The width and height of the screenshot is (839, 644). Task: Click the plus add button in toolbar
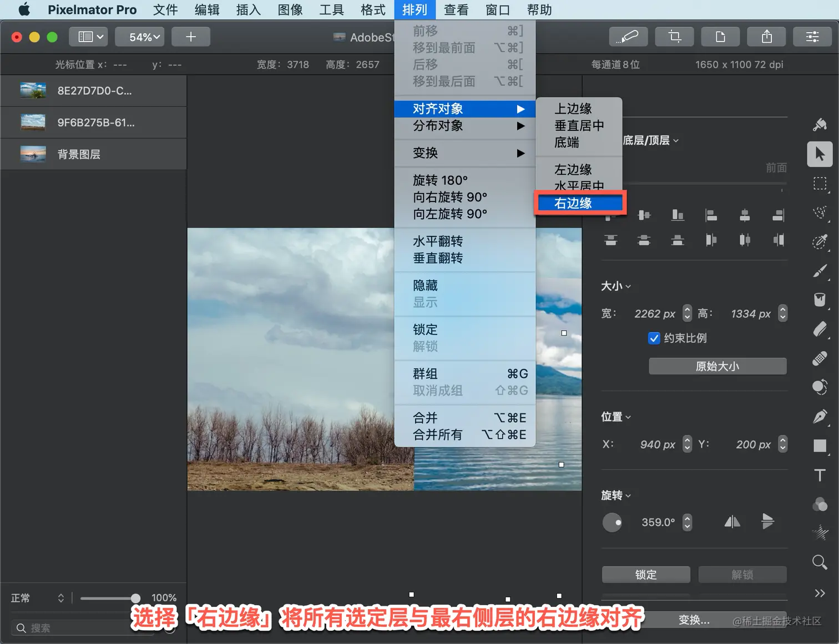pos(191,37)
